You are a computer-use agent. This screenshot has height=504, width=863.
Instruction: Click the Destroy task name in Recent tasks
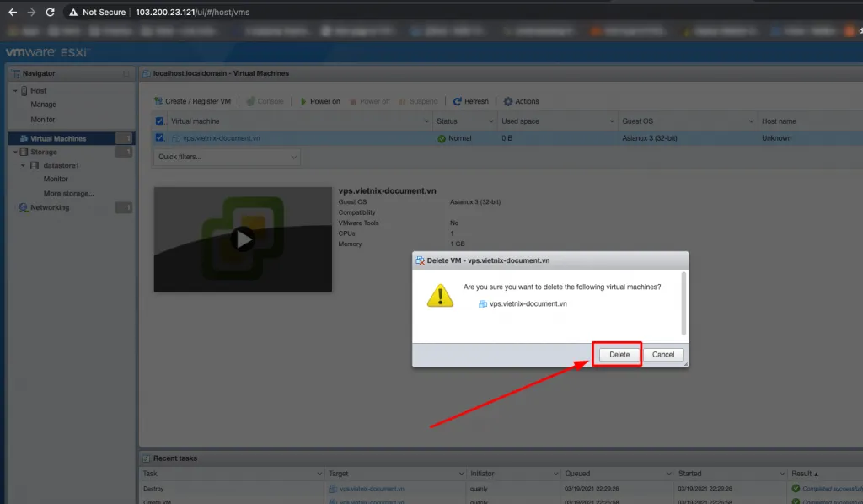[x=153, y=489]
